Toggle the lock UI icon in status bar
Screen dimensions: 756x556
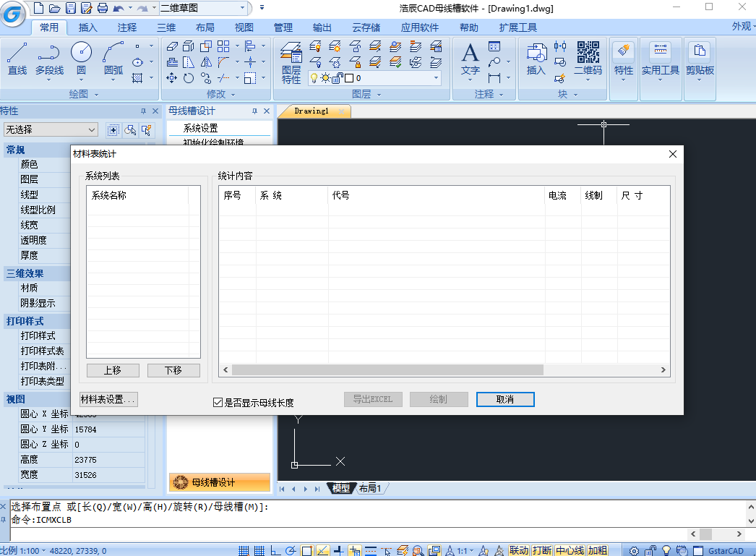(x=650, y=551)
